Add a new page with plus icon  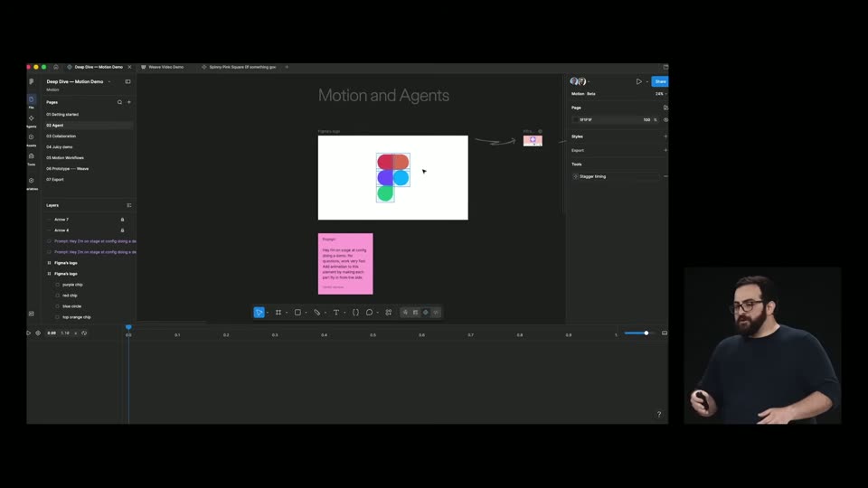pyautogui.click(x=129, y=102)
